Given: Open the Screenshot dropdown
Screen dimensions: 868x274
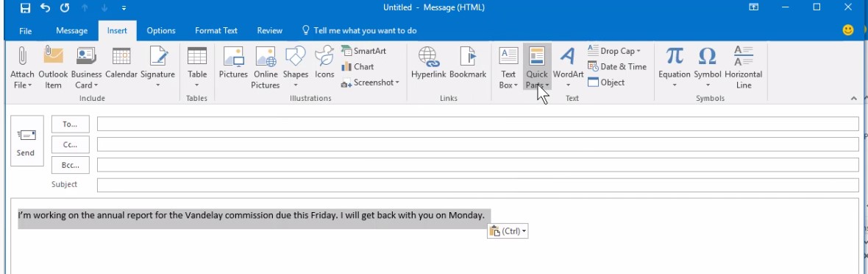Looking at the screenshot, I should tap(370, 82).
